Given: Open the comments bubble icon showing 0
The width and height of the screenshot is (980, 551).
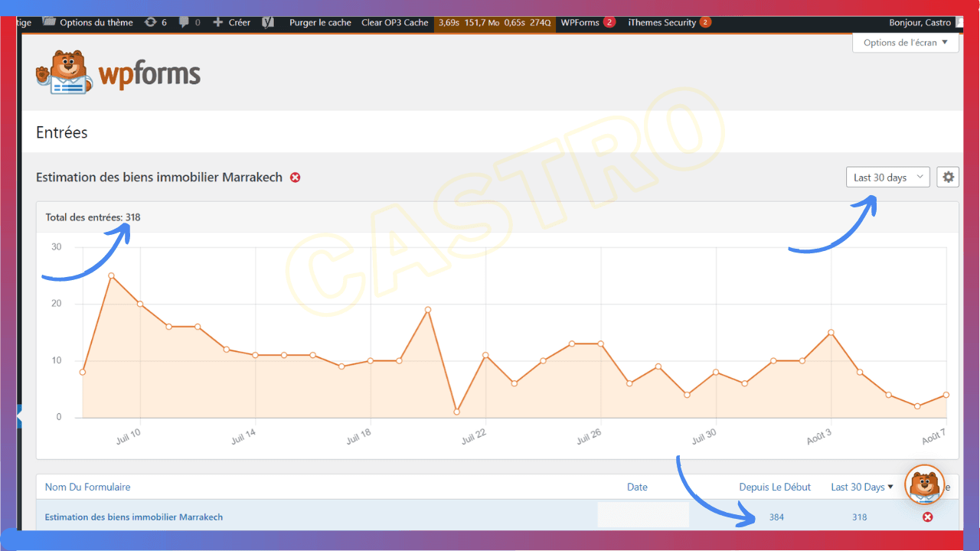Looking at the screenshot, I should click(x=185, y=22).
